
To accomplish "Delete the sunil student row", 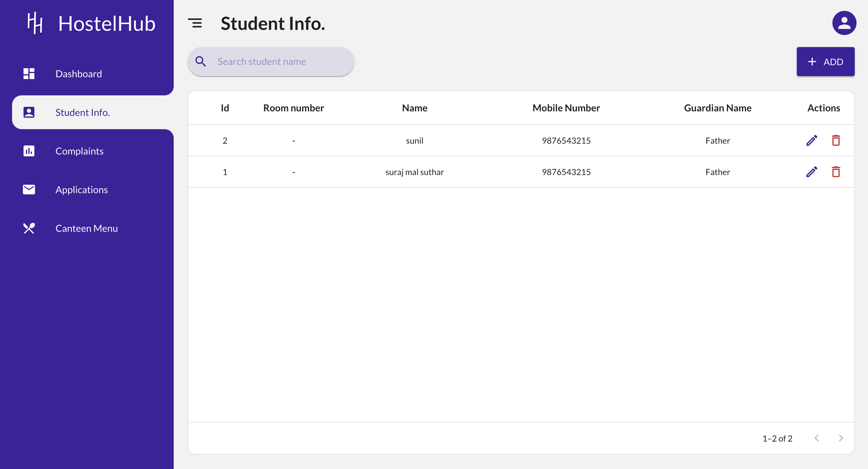I will click(x=836, y=140).
